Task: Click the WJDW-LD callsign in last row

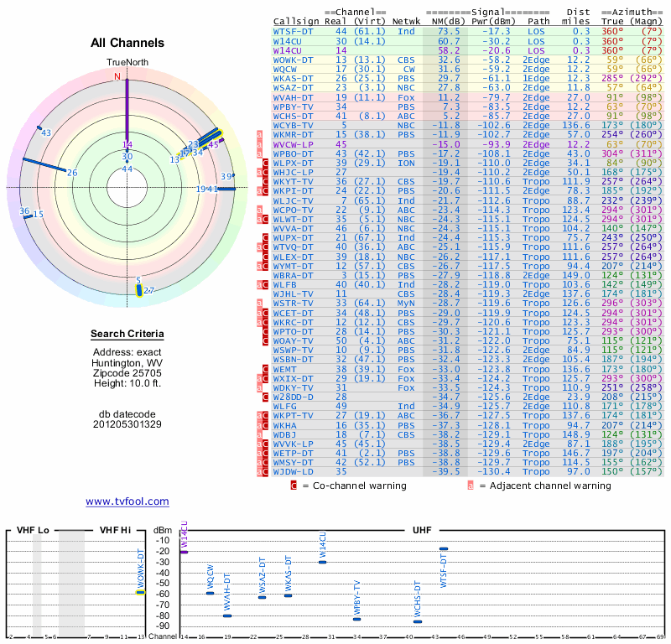Action: 293,471
